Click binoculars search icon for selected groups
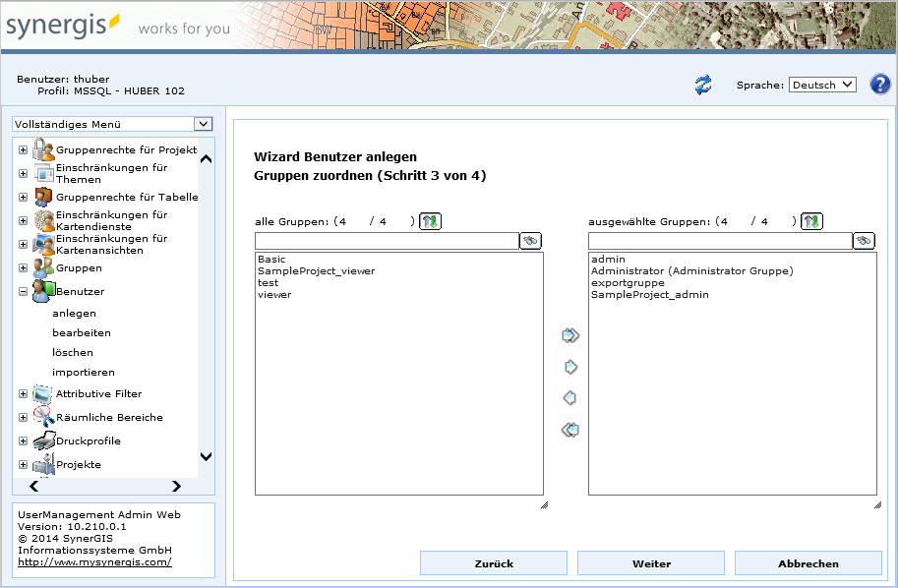The width and height of the screenshot is (898, 588). pyautogui.click(x=865, y=241)
